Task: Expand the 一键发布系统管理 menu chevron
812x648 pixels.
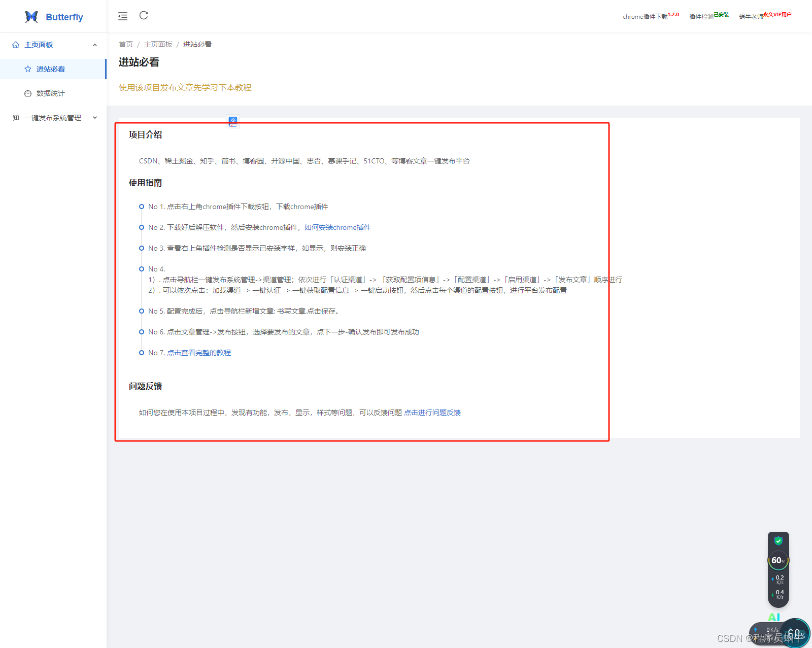Action: (x=95, y=118)
